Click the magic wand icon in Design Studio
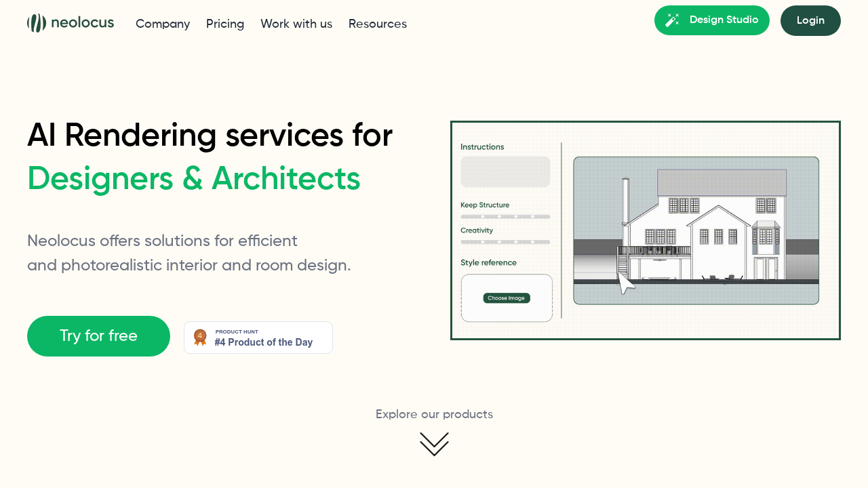The image size is (868, 488). (672, 20)
